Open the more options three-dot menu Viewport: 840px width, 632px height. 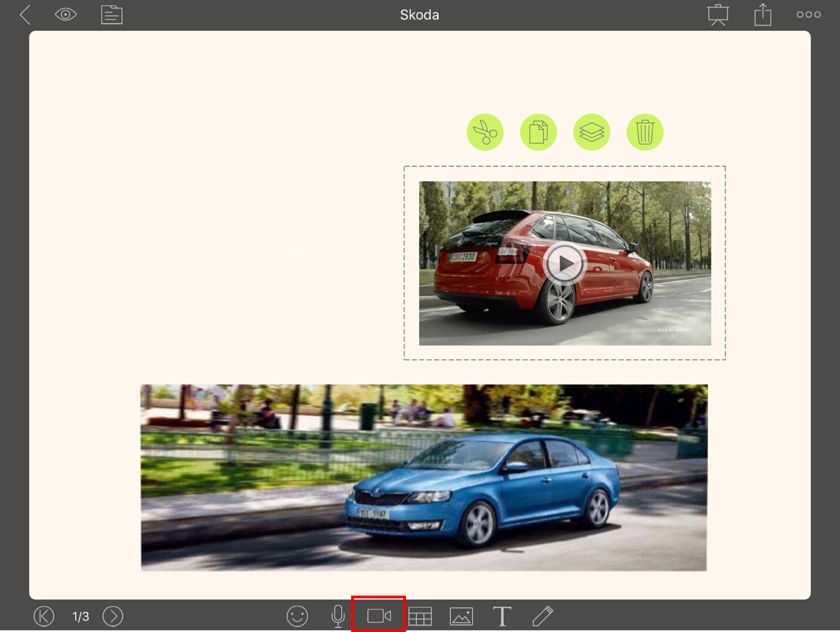point(809,15)
